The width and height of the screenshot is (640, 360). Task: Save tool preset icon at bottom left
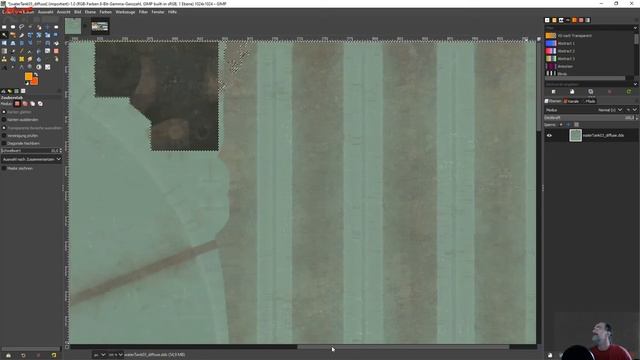(x=8, y=356)
